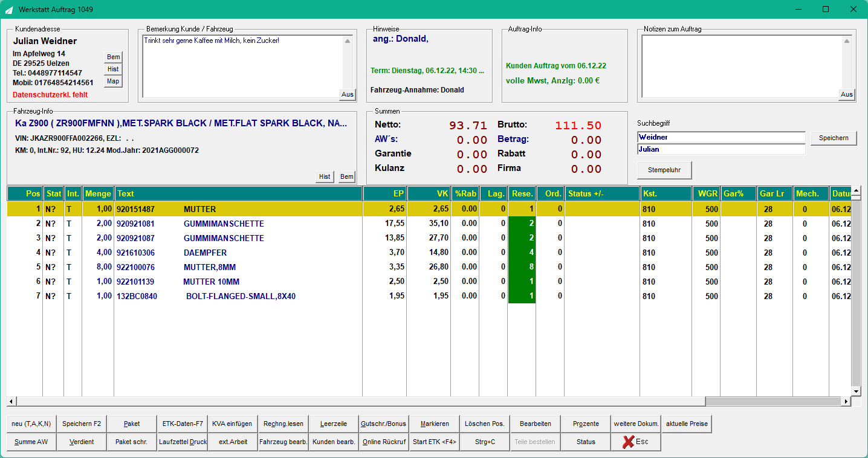Select the MUTTER 10MM row
Viewport: 868px width, 458px height.
coord(429,282)
